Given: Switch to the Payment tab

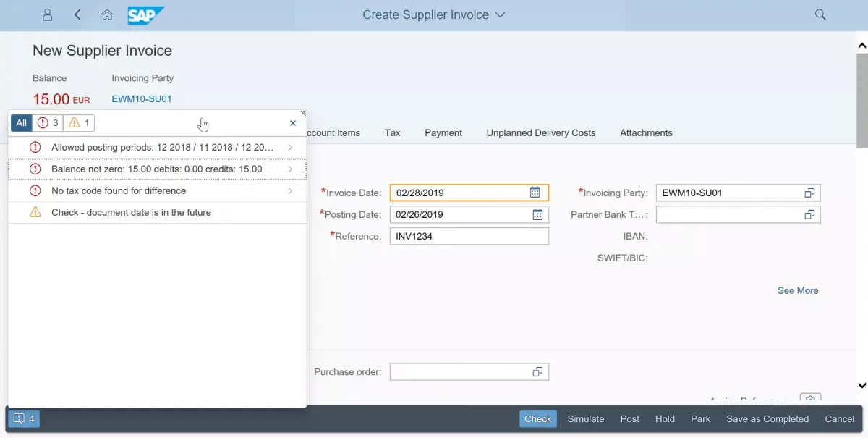Looking at the screenshot, I should [443, 132].
